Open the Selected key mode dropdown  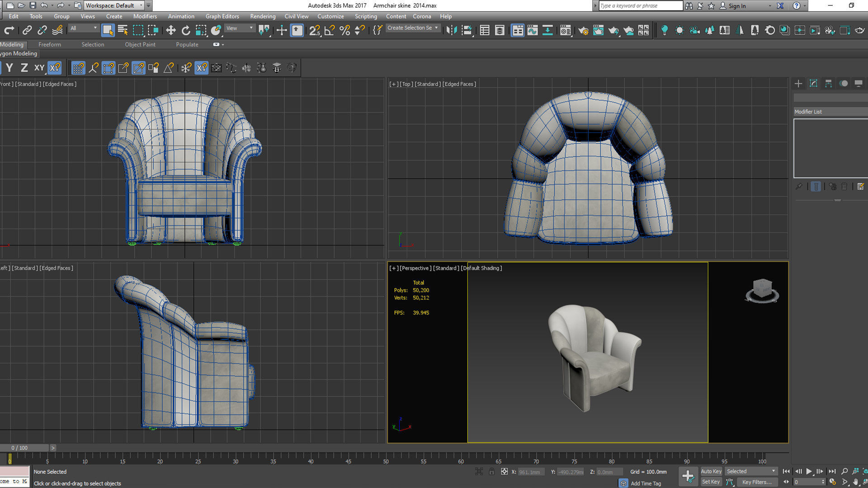(751, 471)
